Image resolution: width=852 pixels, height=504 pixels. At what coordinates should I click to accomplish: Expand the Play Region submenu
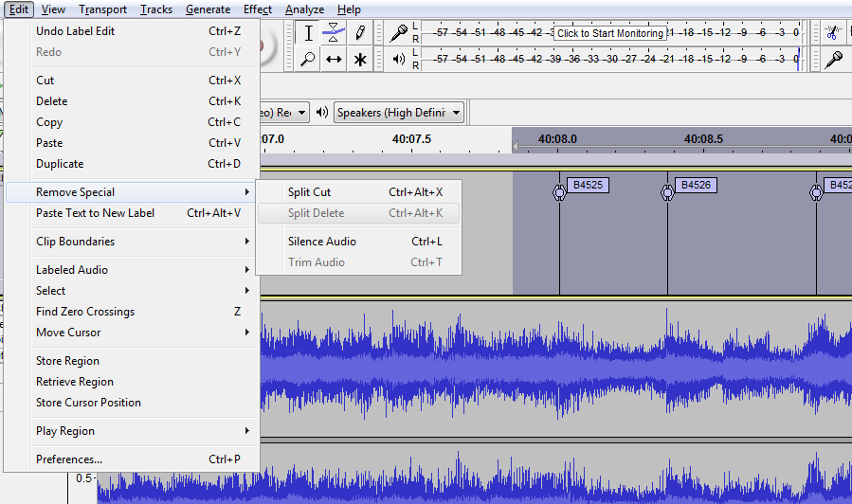(131, 431)
